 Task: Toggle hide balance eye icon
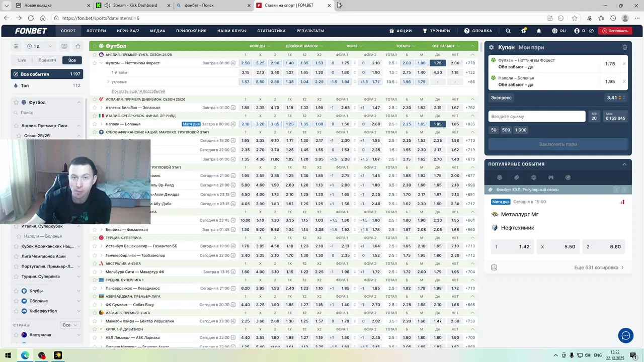tap(592, 31)
